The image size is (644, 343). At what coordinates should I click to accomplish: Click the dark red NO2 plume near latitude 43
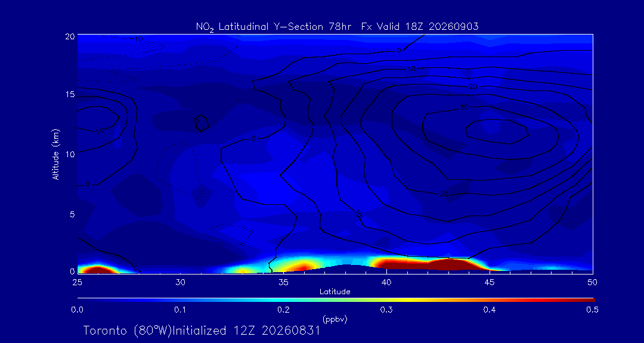pyautogui.click(x=448, y=264)
